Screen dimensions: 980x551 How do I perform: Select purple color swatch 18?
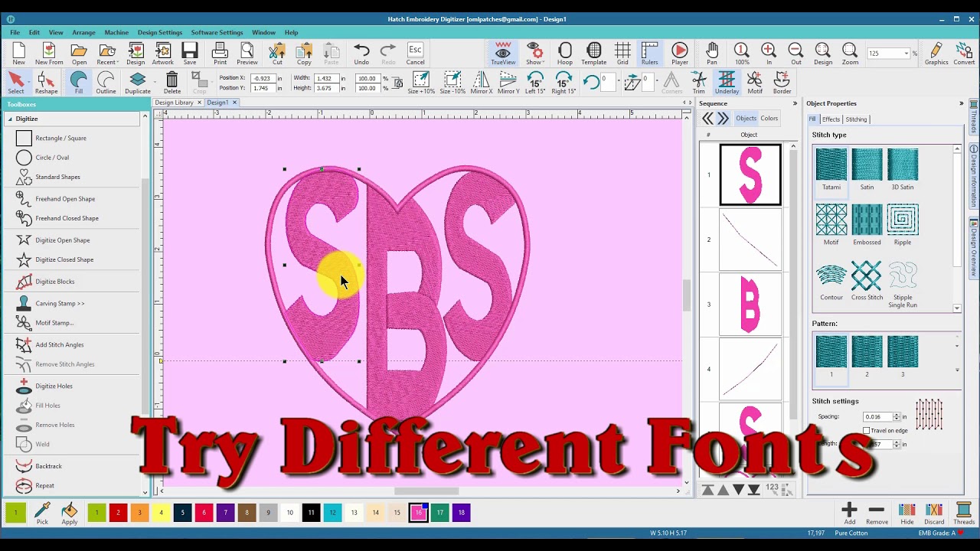tap(461, 512)
